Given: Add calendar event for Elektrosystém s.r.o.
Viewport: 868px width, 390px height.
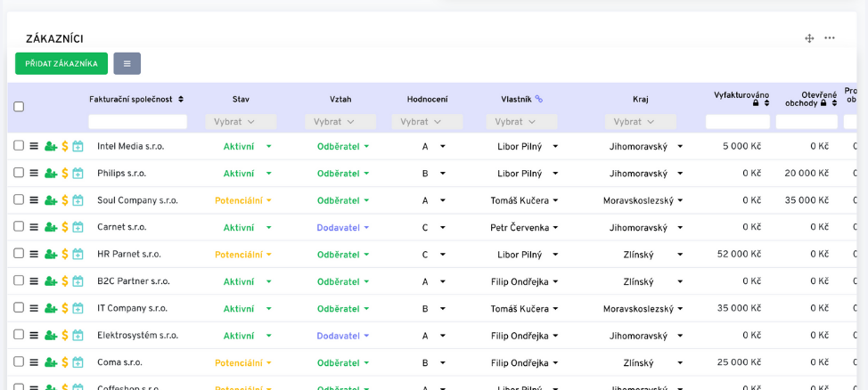Looking at the screenshot, I should tap(78, 335).
